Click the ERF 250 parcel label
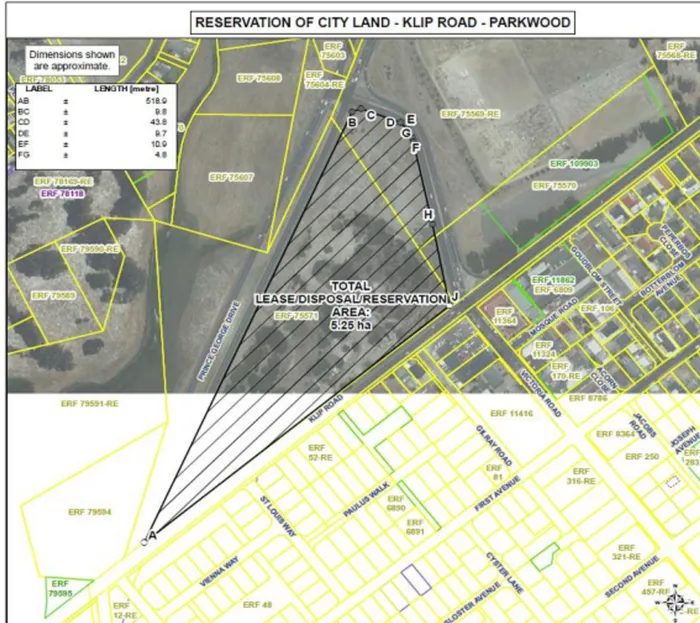 [642, 456]
